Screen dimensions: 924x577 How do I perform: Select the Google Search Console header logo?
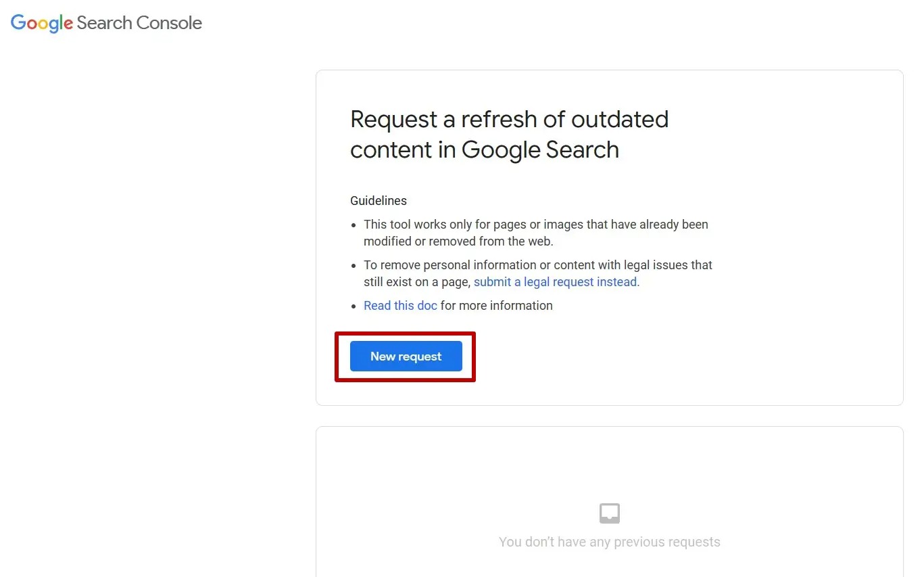tap(105, 23)
